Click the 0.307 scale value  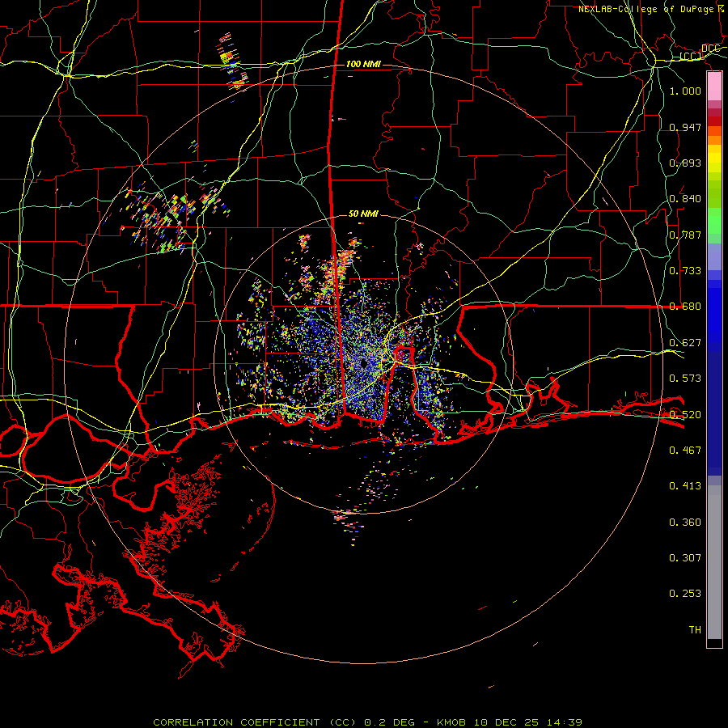click(685, 557)
